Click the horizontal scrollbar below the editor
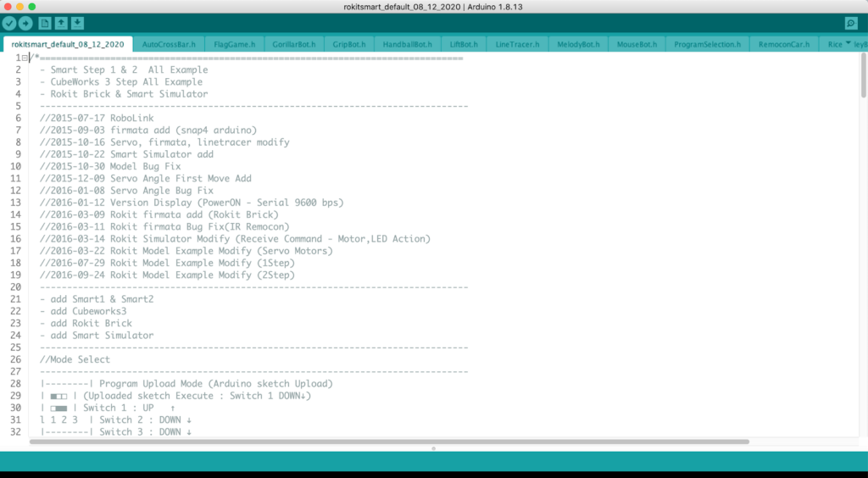Screen dimensions: 868x478 click(390, 442)
